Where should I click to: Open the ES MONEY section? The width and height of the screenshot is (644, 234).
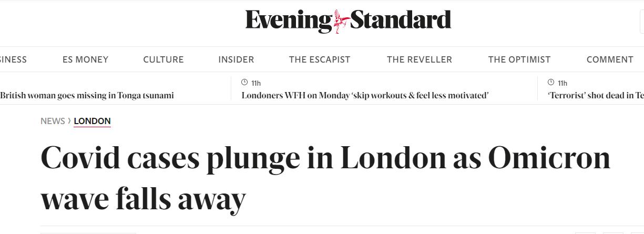click(x=85, y=59)
